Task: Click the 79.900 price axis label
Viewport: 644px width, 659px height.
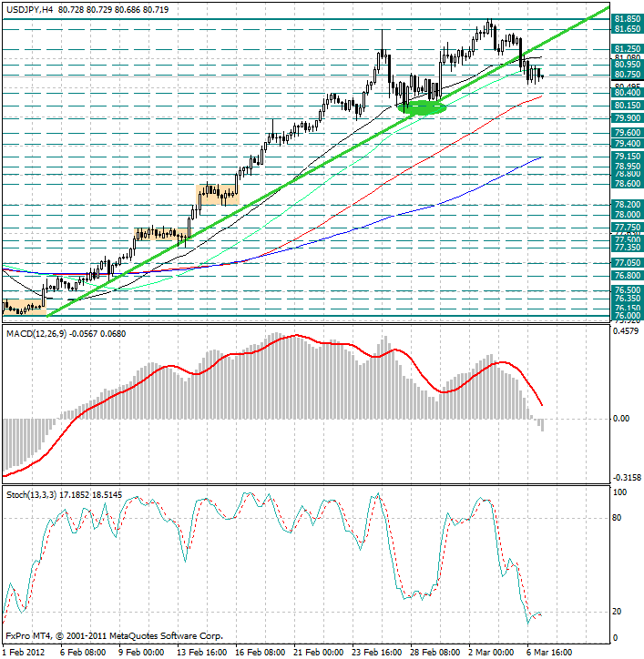Action: tap(628, 118)
